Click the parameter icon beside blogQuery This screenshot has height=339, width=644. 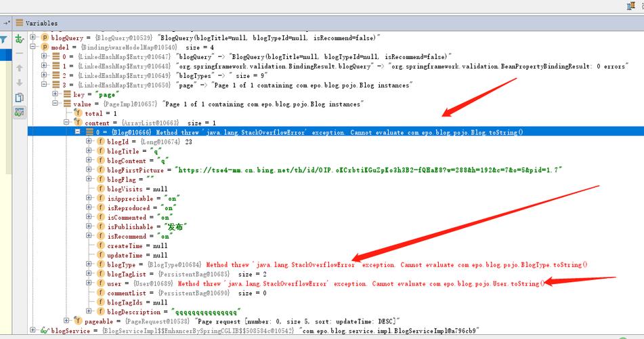pyautogui.click(x=45, y=38)
